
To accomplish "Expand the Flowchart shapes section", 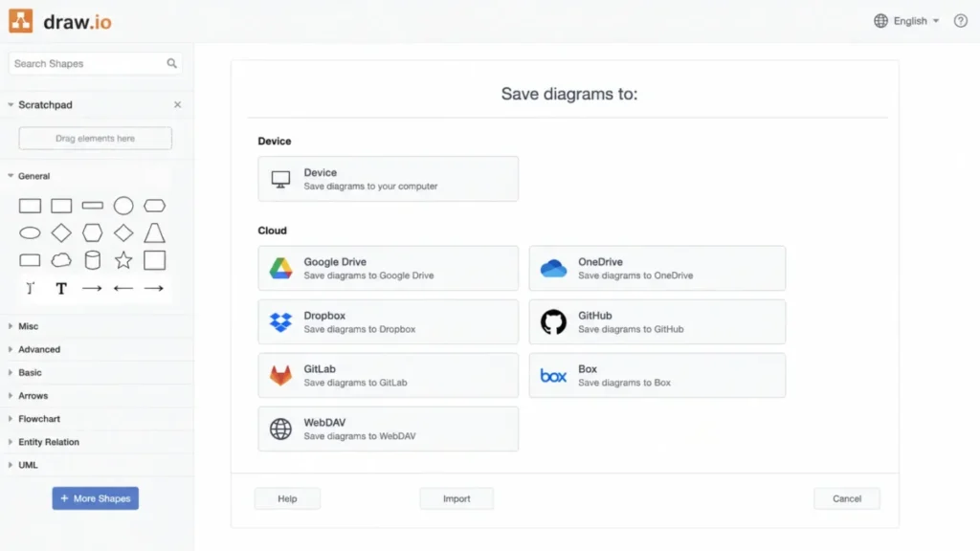I will [x=11, y=419].
